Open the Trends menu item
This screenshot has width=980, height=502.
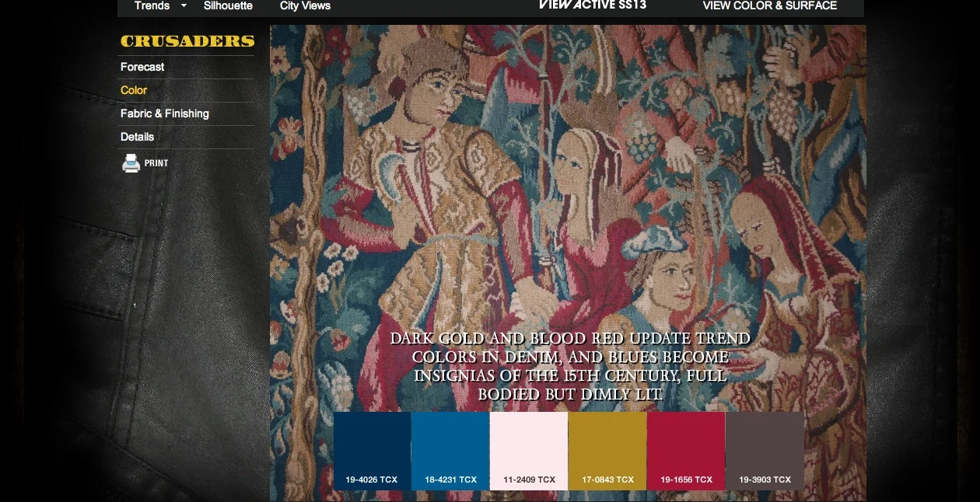[152, 5]
